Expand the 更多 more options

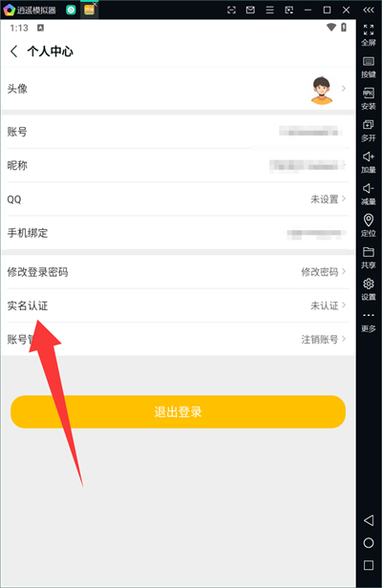(x=368, y=322)
